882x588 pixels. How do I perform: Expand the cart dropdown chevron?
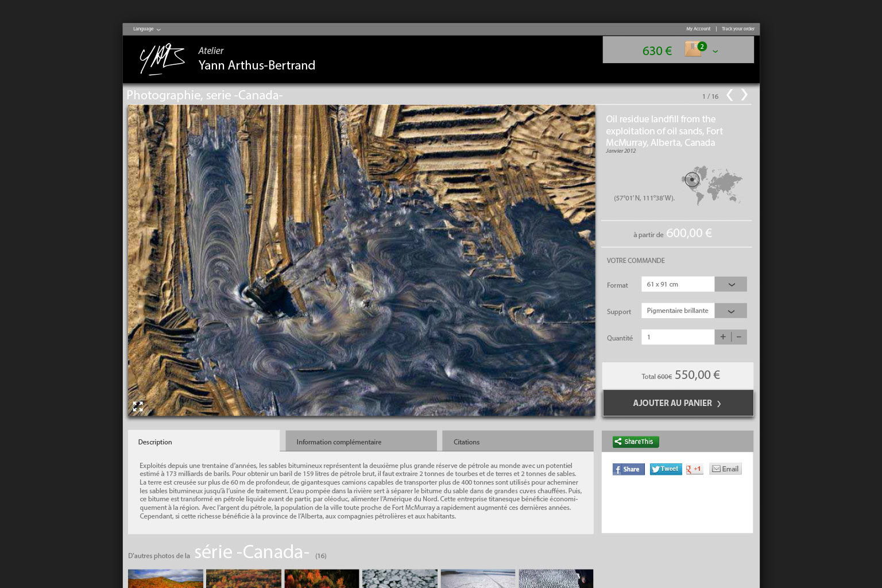click(715, 52)
